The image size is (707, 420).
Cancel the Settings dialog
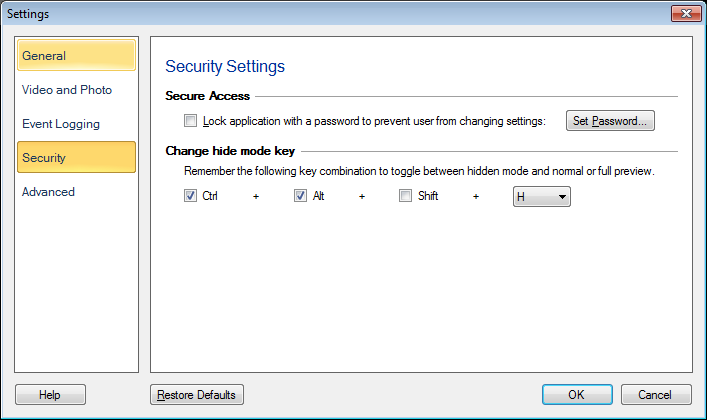tap(656, 395)
